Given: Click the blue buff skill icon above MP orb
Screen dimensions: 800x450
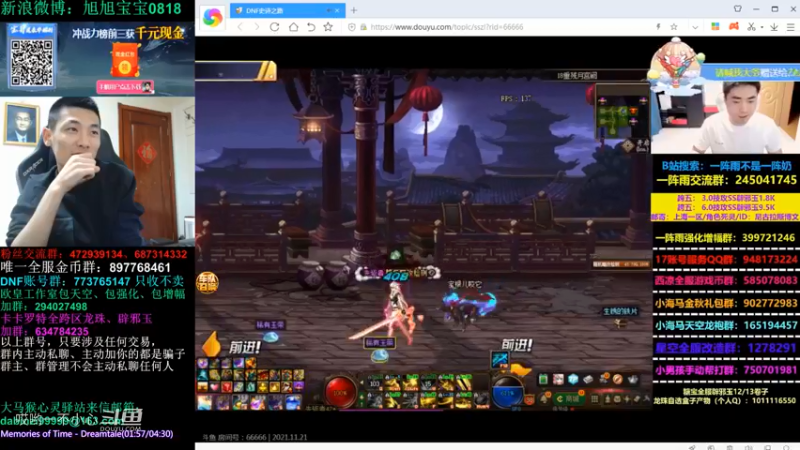Looking at the screenshot, I should pos(499,359).
